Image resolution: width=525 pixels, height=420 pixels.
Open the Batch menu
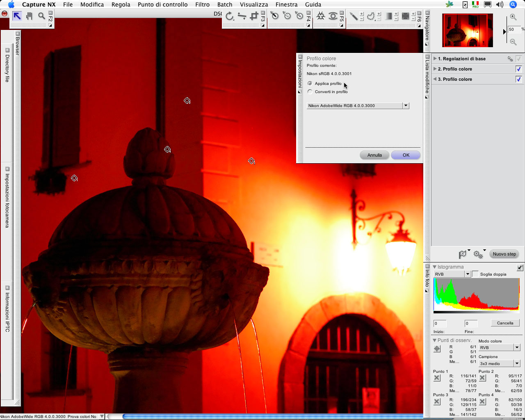pyautogui.click(x=225, y=5)
